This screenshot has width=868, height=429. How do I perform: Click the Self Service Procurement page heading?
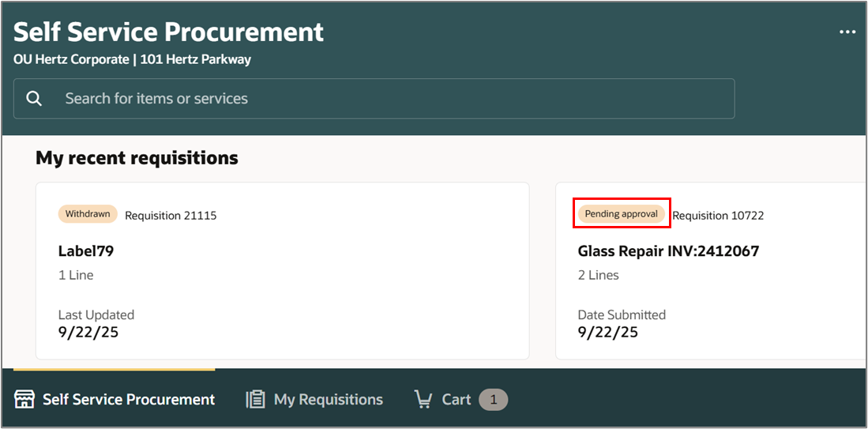click(168, 32)
